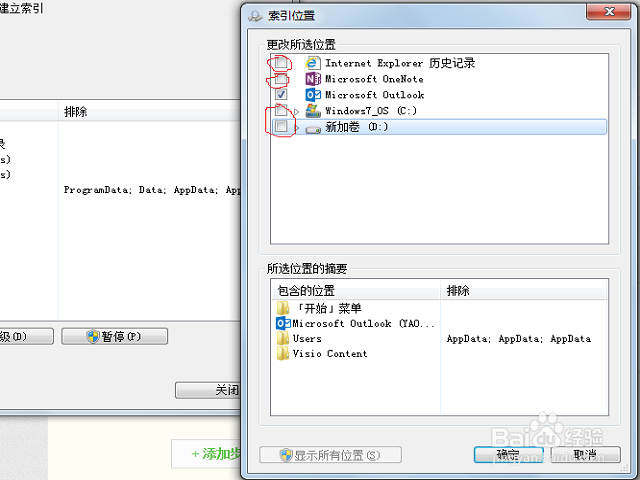This screenshot has height=480, width=640.
Task: Click the Internet Explorer icon in list
Action: [313, 63]
